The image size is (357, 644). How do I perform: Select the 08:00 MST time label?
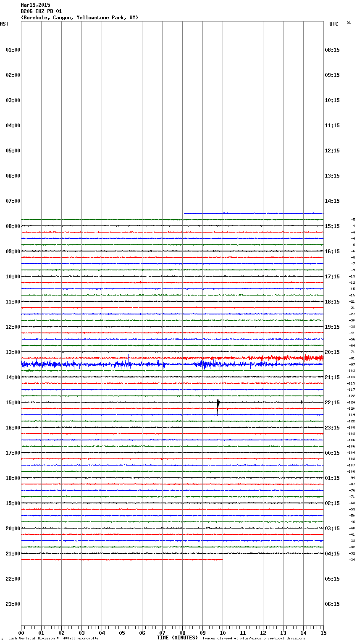(13, 226)
